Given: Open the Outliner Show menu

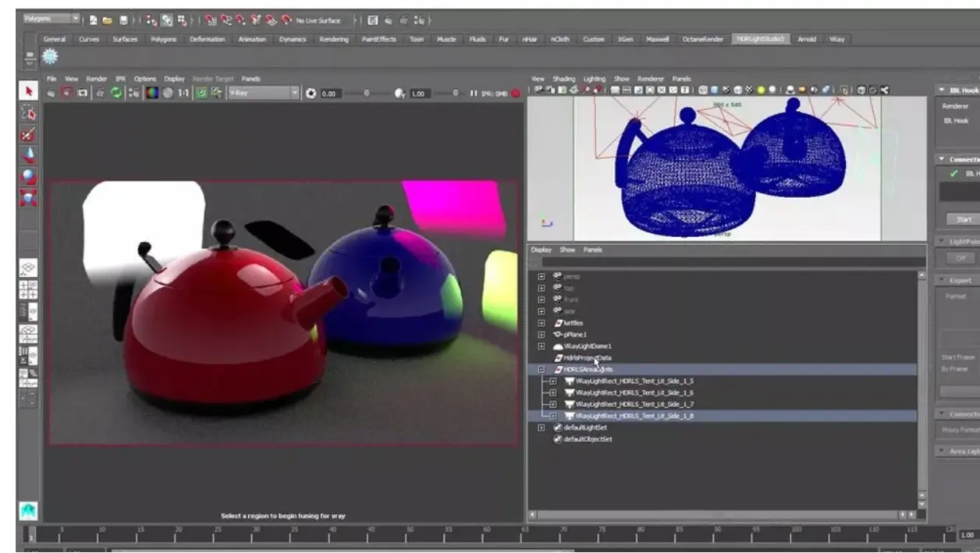Looking at the screenshot, I should (567, 250).
